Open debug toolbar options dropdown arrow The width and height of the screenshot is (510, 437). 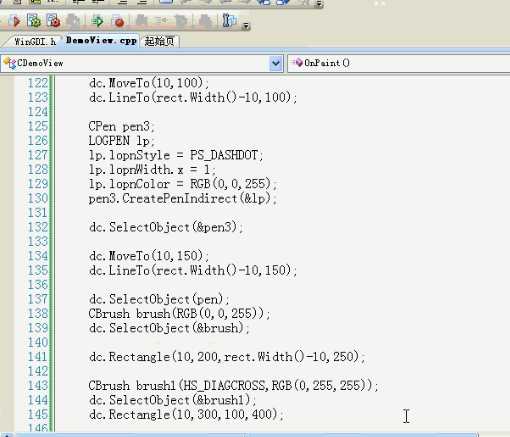tap(246, 26)
